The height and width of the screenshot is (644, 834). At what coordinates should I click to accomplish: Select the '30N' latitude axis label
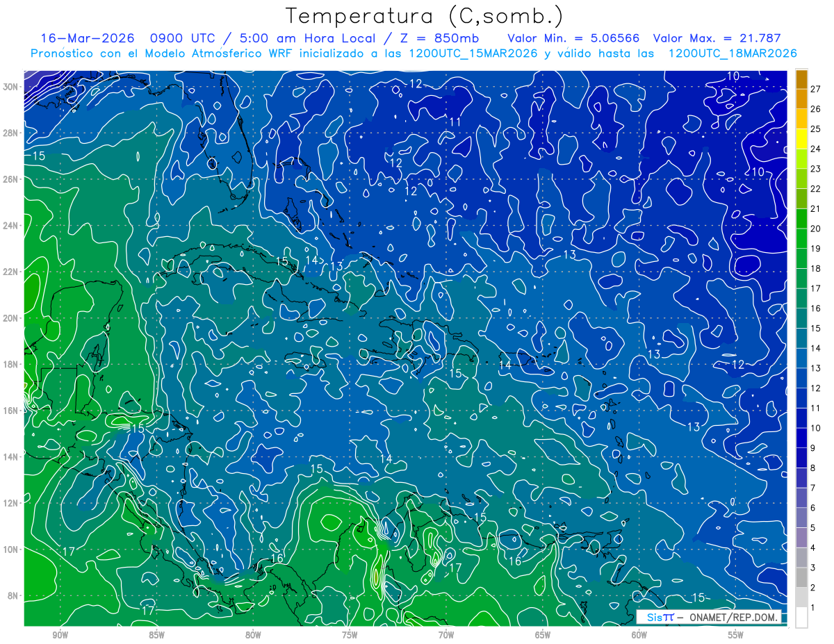coord(10,86)
